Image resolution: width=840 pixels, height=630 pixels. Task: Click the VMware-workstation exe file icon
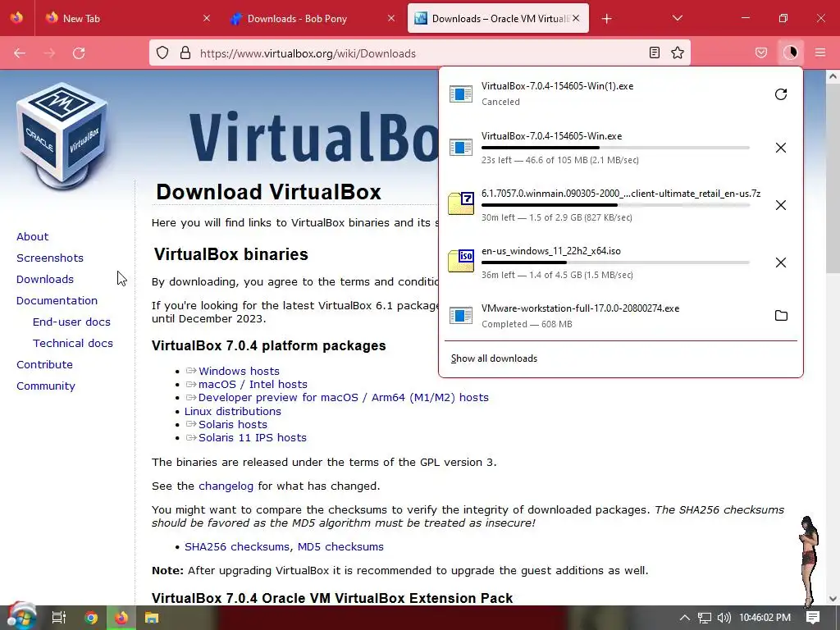click(x=461, y=316)
